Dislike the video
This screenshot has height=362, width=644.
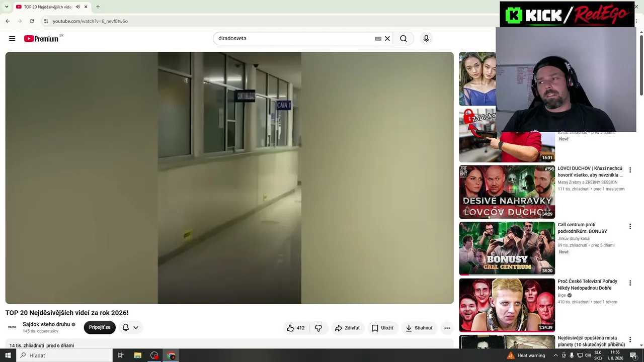click(x=318, y=328)
